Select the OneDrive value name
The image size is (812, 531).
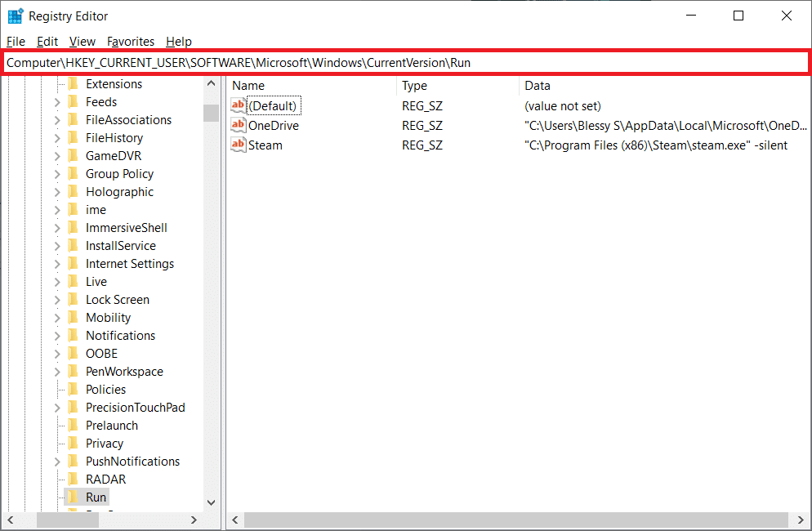click(274, 125)
